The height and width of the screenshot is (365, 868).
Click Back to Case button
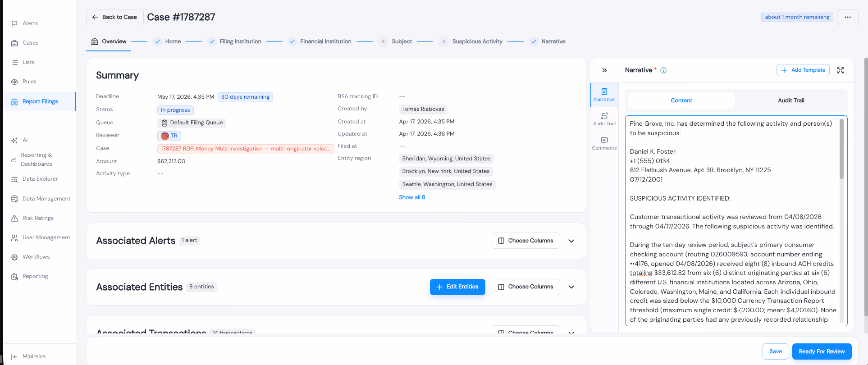(115, 17)
